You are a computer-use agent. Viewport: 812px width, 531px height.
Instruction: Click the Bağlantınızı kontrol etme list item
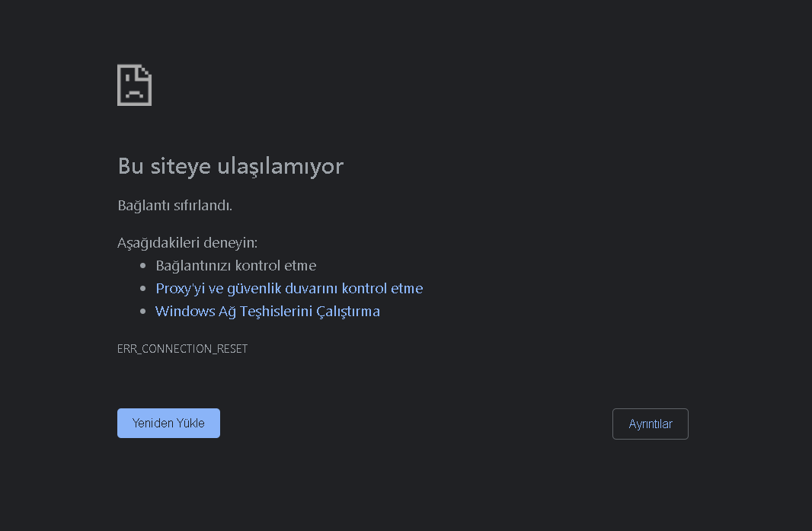point(235,266)
